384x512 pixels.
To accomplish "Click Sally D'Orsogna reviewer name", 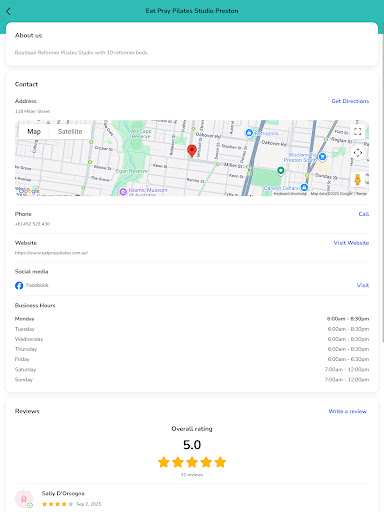I will click(x=63, y=493).
